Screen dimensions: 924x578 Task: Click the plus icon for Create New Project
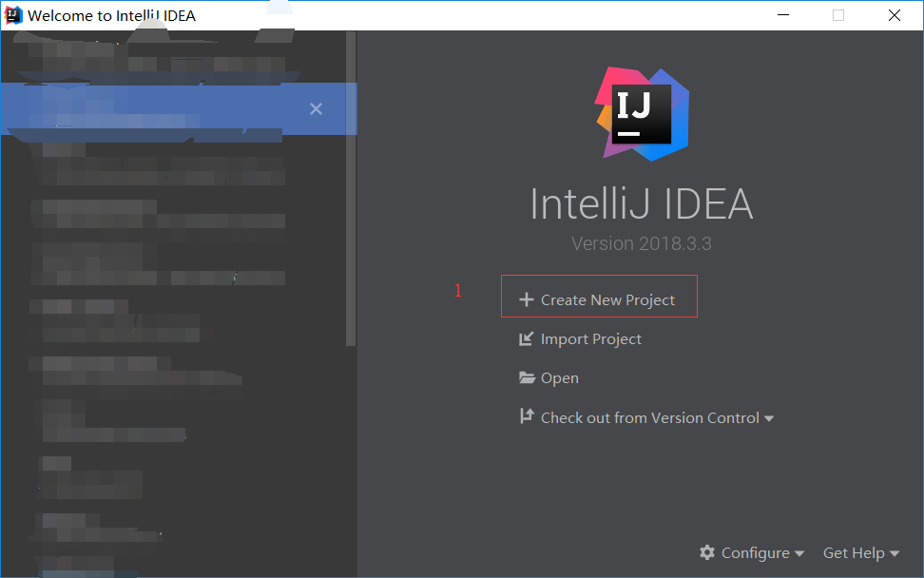point(526,299)
